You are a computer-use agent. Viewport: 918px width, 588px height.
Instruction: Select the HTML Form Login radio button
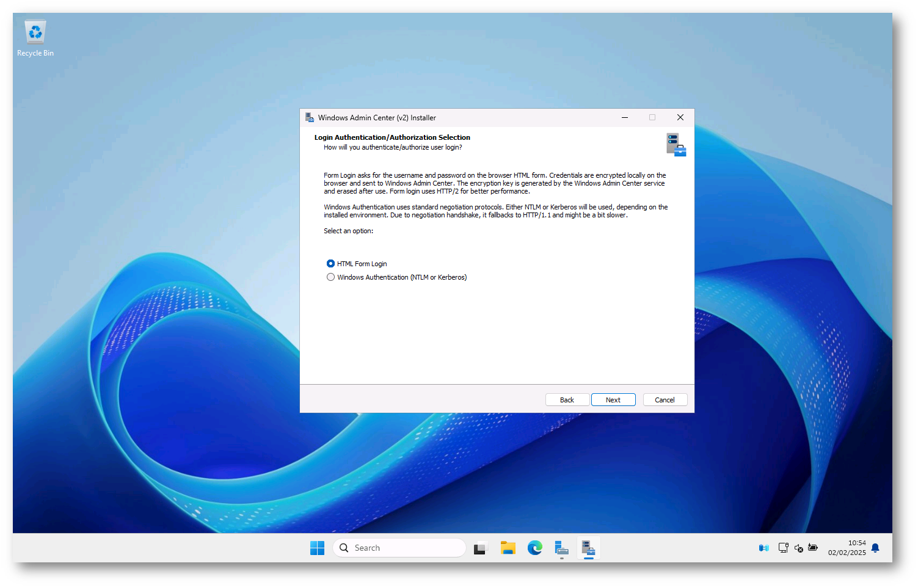pyautogui.click(x=330, y=264)
